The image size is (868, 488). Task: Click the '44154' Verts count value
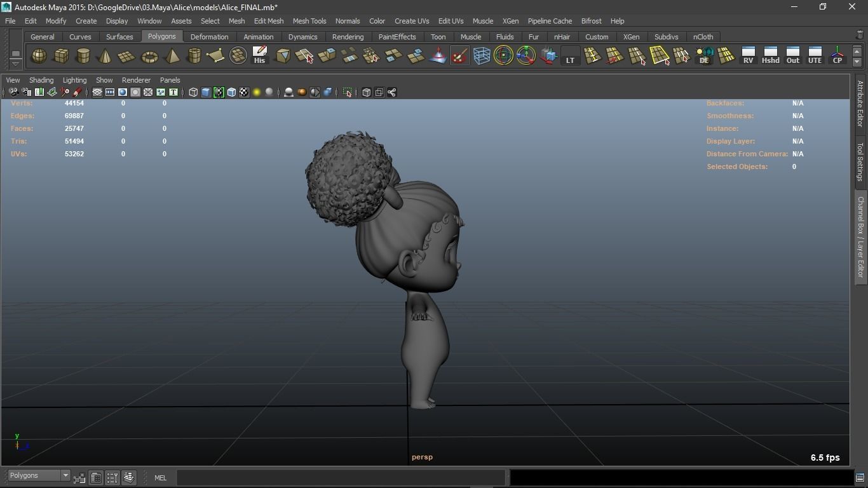pos(74,103)
